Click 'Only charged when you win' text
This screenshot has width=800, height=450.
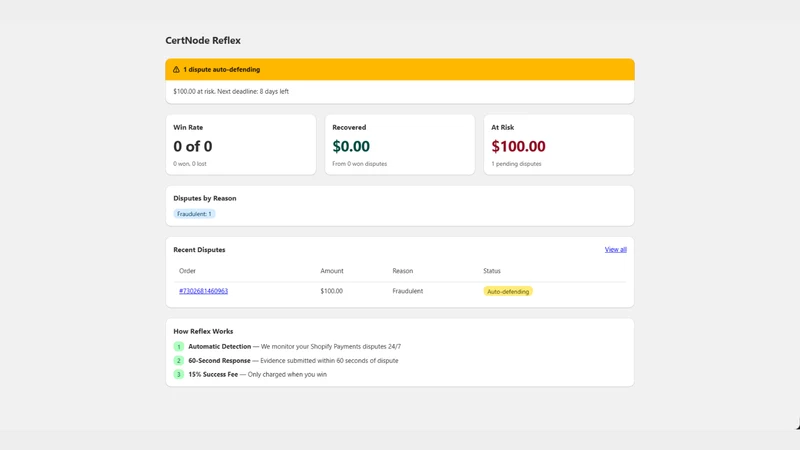(287, 374)
